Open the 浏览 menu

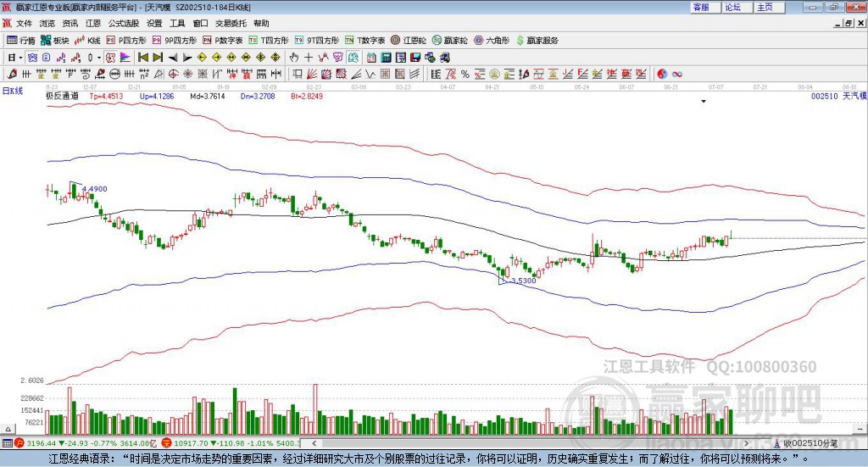47,23
